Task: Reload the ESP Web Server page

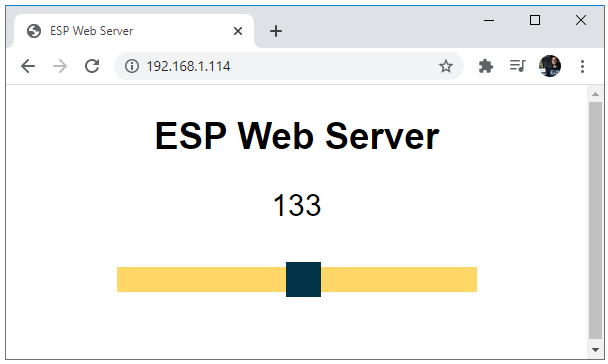Action: 92,66
